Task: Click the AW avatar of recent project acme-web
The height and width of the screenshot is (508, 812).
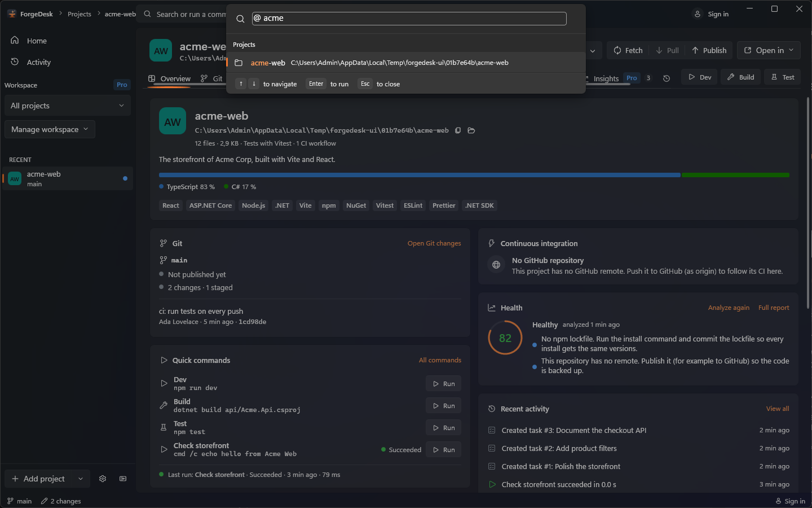Action: tap(15, 178)
